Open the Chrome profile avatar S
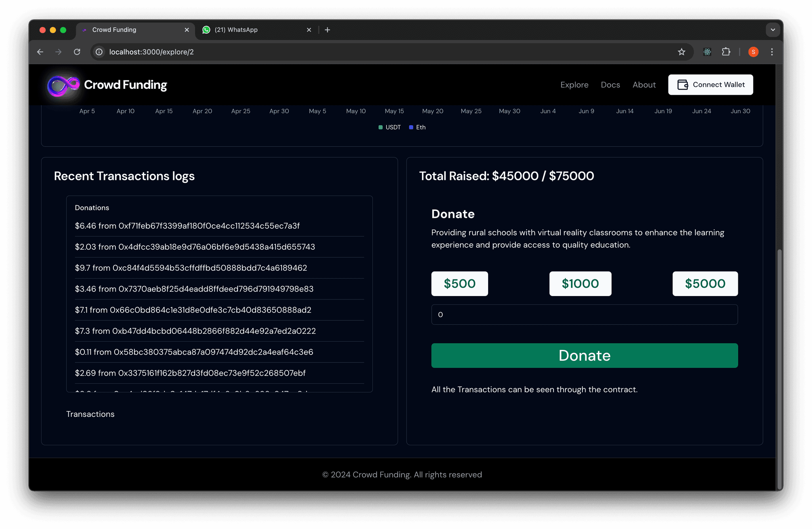 753,52
